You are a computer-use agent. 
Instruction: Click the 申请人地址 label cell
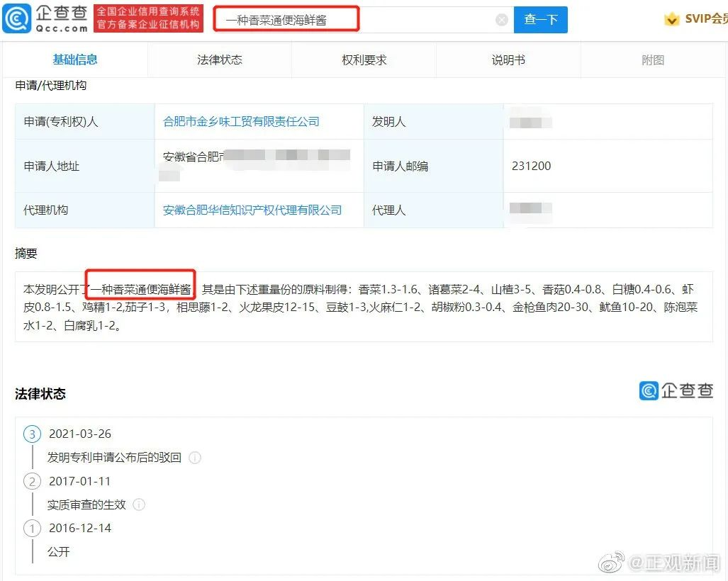point(85,166)
